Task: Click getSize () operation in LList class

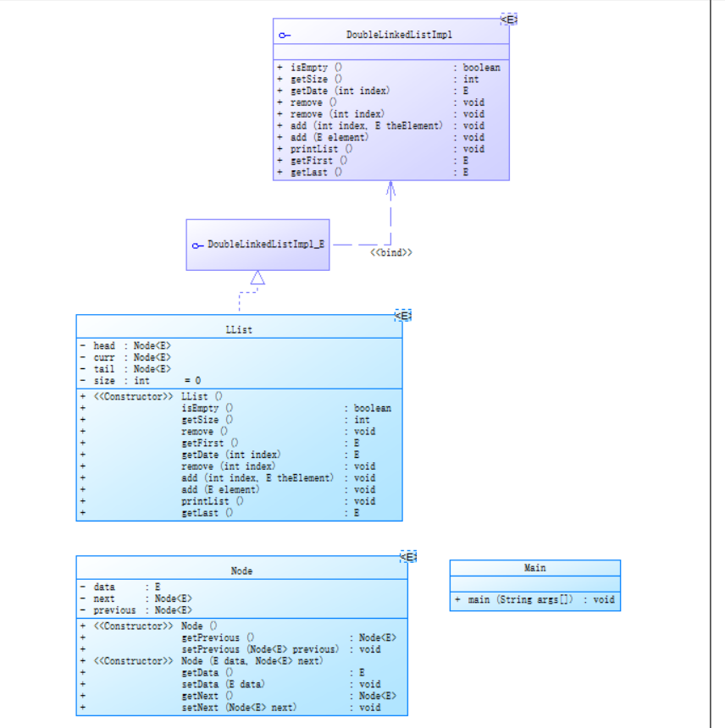Action: tap(208, 420)
